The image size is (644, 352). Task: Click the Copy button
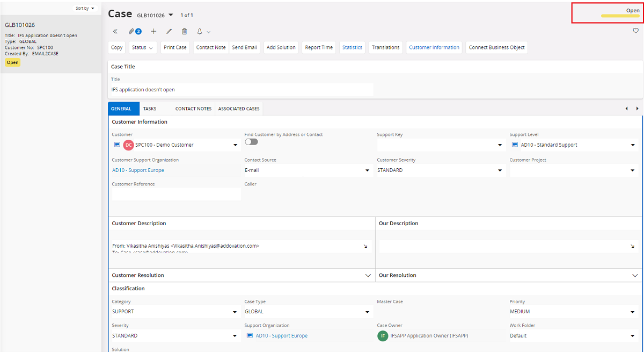click(117, 47)
